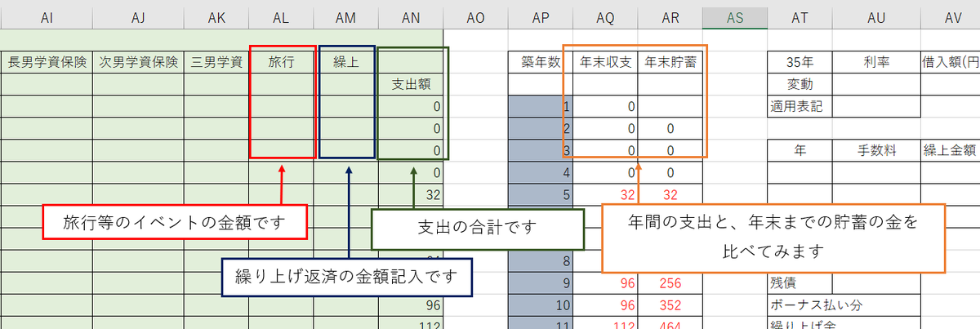
Task: Click the 次男学資保険 header cell
Action: tap(138, 61)
